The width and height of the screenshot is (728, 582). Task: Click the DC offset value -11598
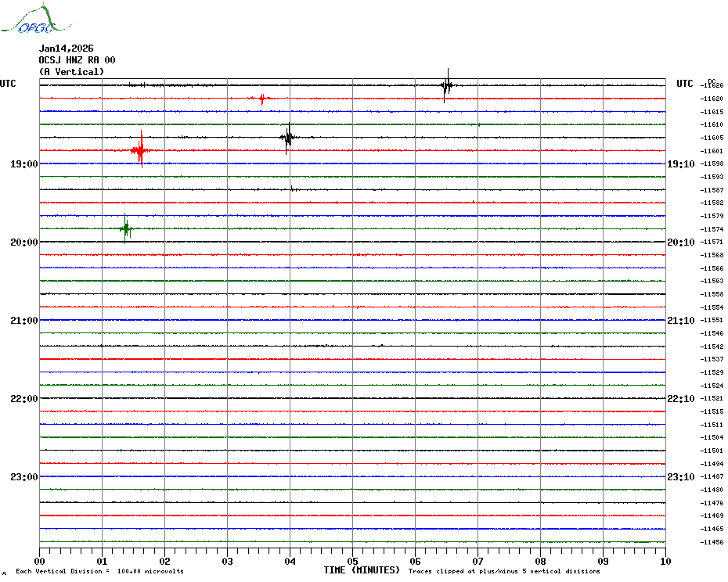click(712, 163)
